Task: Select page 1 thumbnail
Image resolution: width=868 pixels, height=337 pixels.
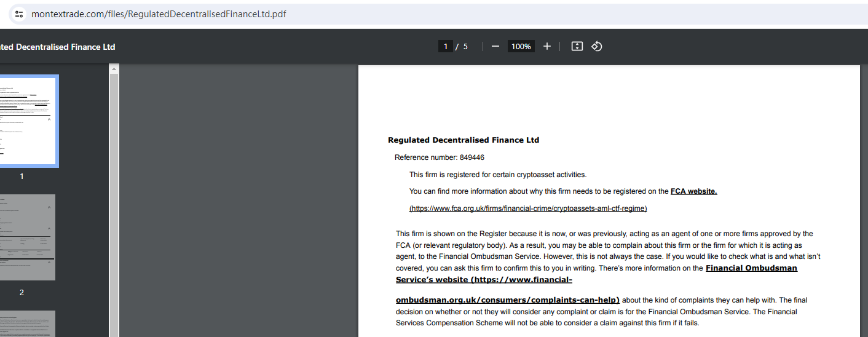Action: pyautogui.click(x=28, y=121)
